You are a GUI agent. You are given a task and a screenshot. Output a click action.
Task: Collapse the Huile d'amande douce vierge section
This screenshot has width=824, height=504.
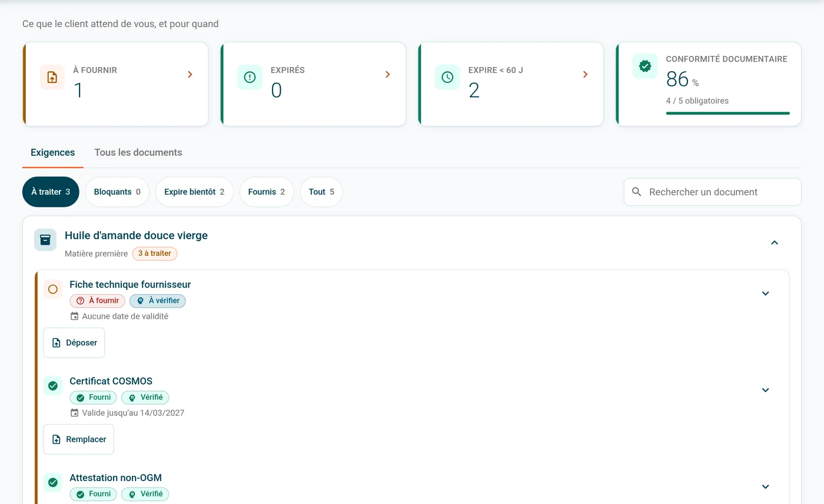(x=775, y=242)
